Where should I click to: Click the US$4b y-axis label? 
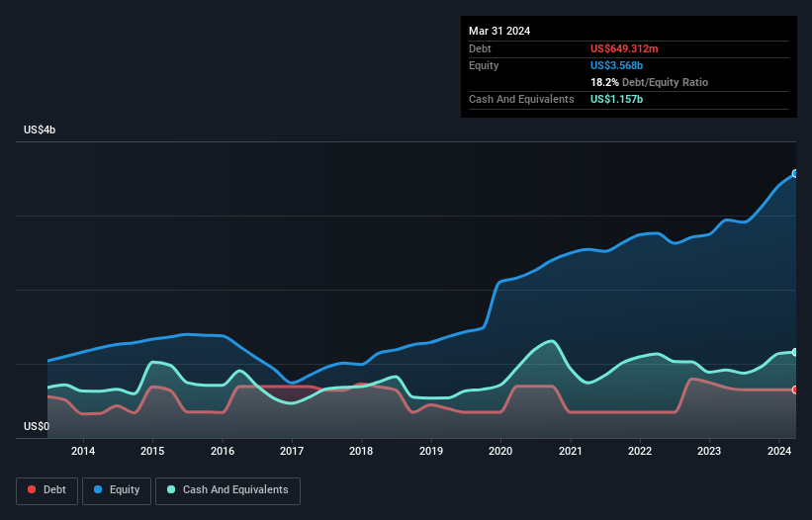click(x=40, y=130)
